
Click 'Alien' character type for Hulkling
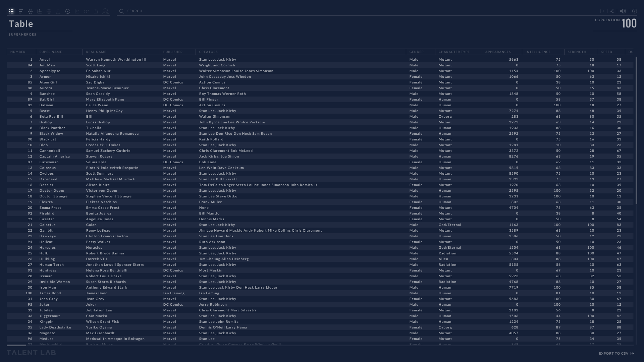coord(443,259)
